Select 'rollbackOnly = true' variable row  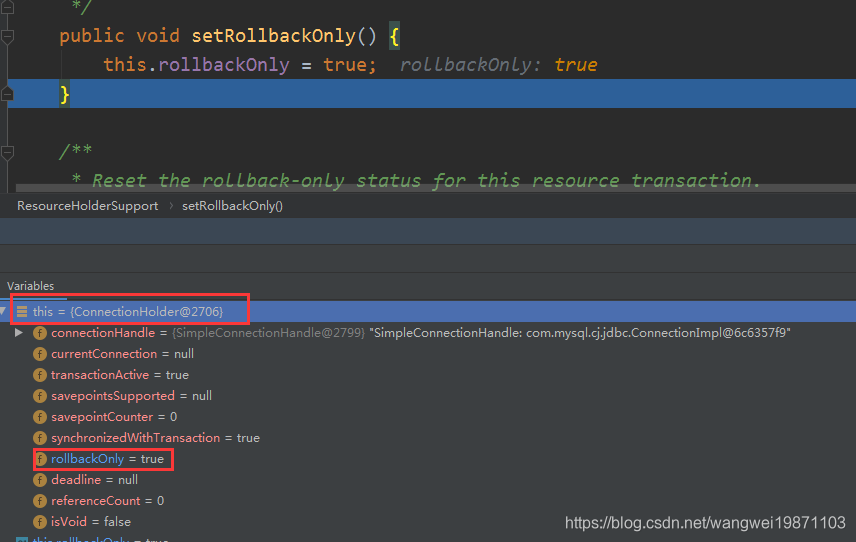click(x=428, y=459)
